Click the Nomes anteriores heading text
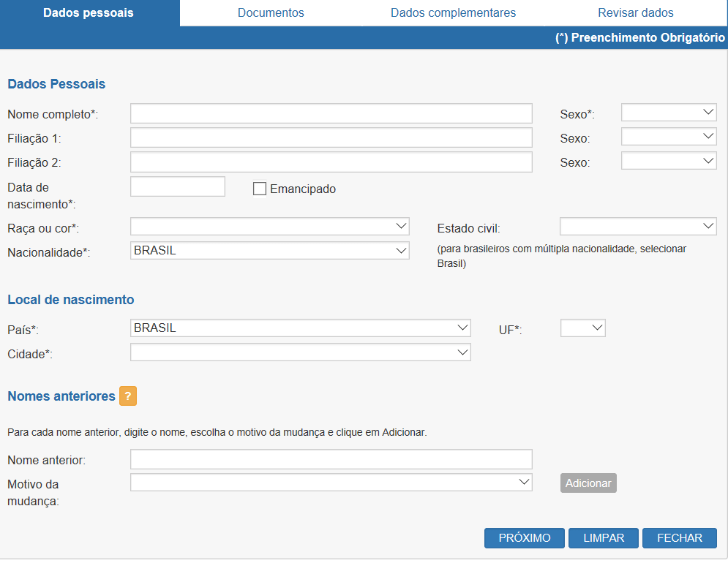Image resolution: width=728 pixels, height=563 pixels. click(x=61, y=396)
